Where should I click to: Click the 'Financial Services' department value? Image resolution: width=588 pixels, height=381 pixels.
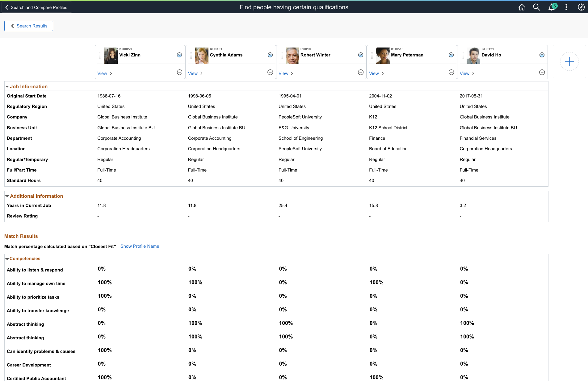(x=478, y=138)
